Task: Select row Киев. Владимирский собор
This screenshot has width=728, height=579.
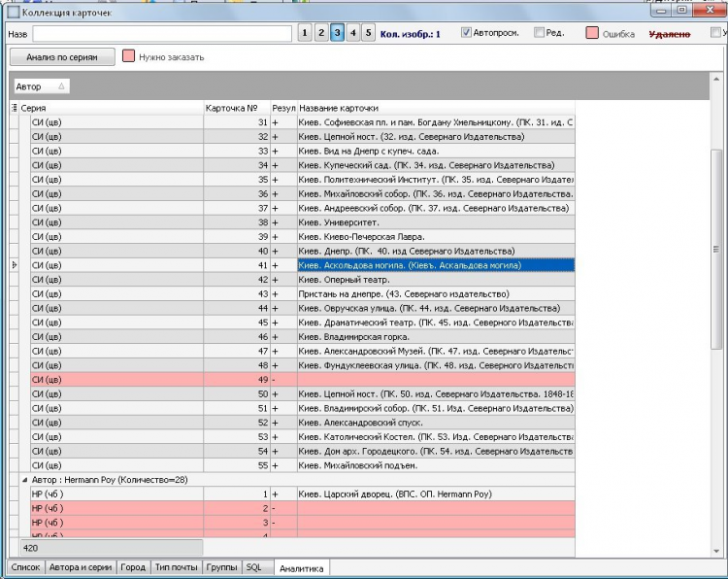Action: point(303,408)
